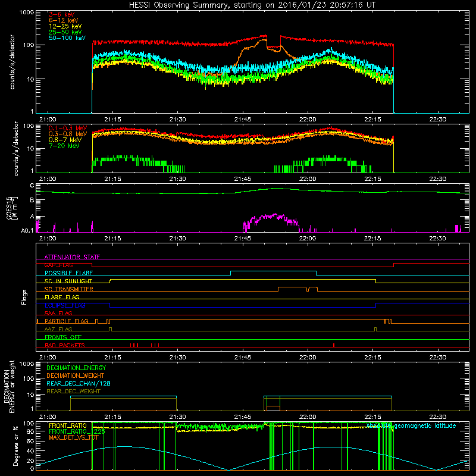Image resolution: width=476 pixels, height=476 pixels.
Task: Click the 21:15 tick under the Flags panel
Action: point(112,358)
